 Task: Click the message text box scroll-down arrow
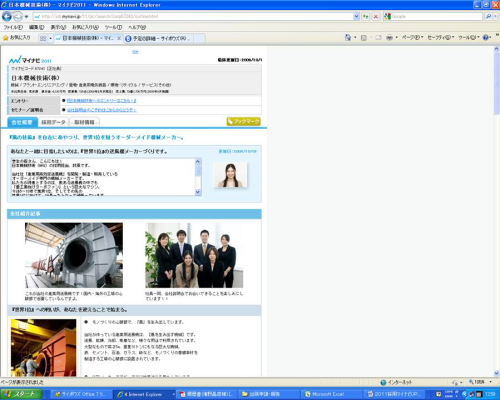click(x=198, y=192)
